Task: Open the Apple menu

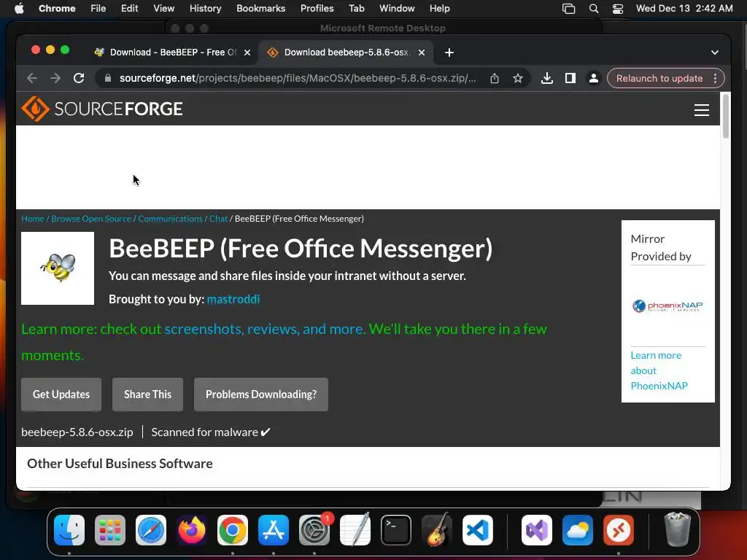Action: click(x=19, y=9)
